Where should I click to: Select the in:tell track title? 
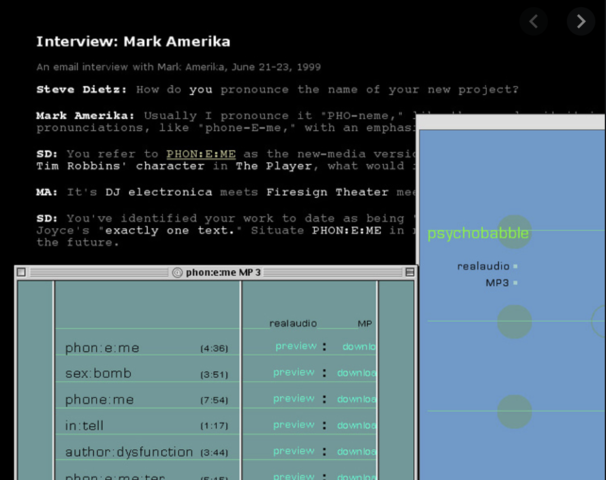84,426
